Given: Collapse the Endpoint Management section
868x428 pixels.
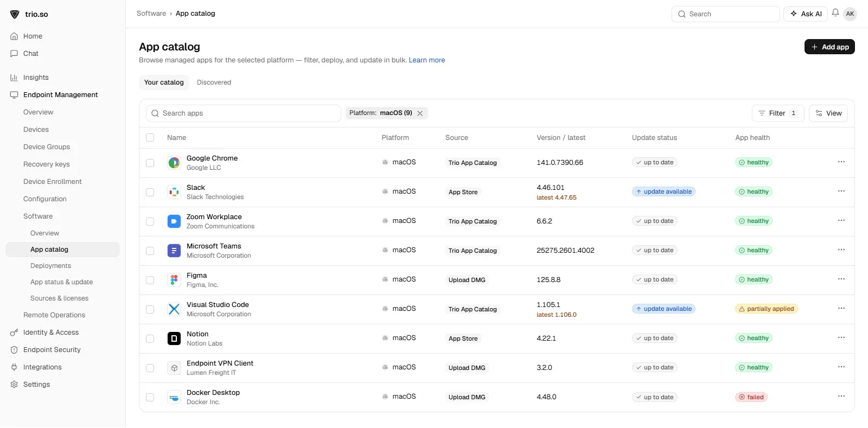Looking at the screenshot, I should click(x=60, y=95).
